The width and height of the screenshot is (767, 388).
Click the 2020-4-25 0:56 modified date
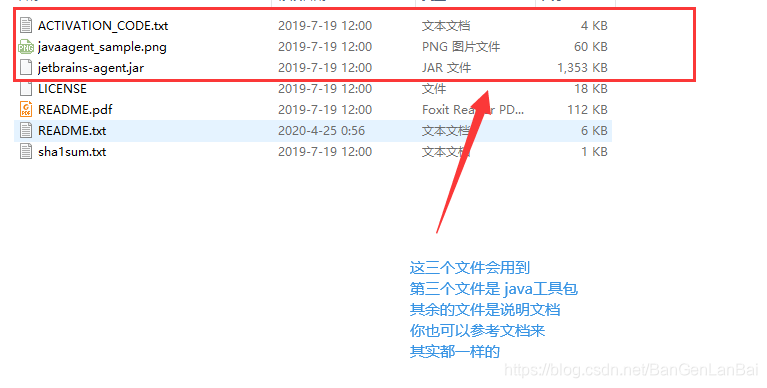tap(321, 131)
